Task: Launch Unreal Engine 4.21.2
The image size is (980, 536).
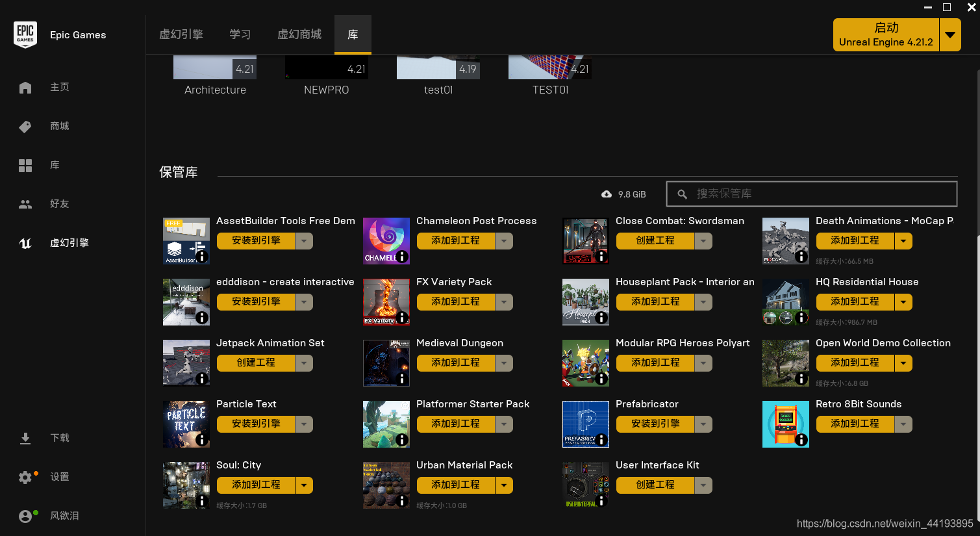Action: point(886,34)
